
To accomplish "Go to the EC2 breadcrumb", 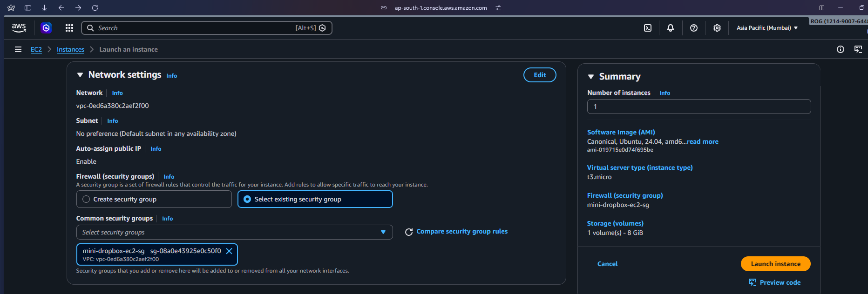I will [36, 49].
